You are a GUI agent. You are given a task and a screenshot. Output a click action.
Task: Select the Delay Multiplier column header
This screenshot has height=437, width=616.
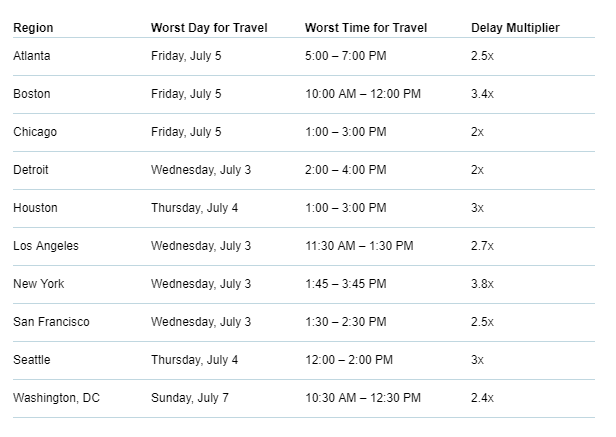coord(515,28)
